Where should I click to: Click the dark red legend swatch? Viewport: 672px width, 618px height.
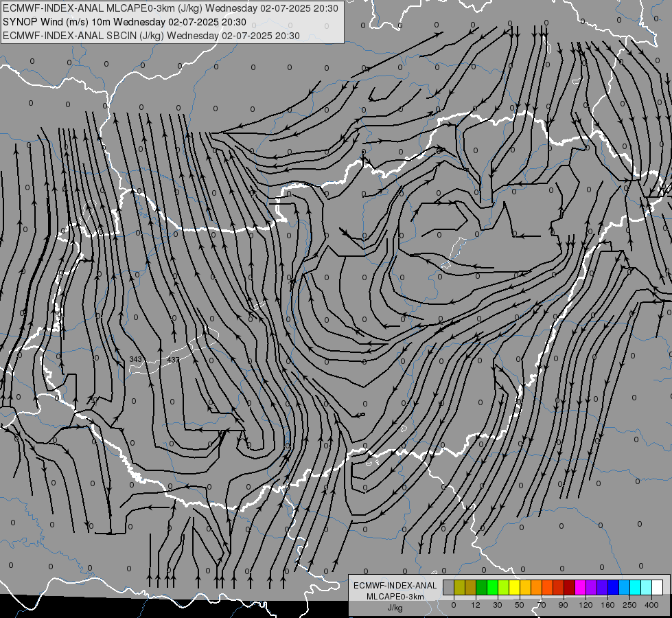point(570,587)
